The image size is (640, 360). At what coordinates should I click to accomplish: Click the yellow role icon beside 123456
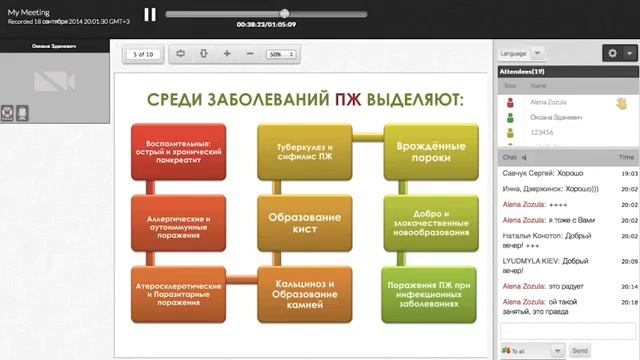point(510,133)
